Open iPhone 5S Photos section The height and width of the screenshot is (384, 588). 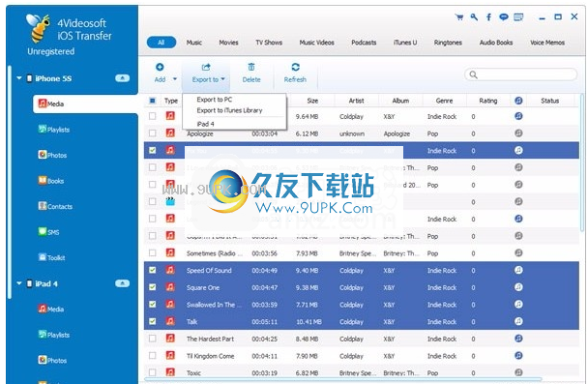[x=52, y=155]
